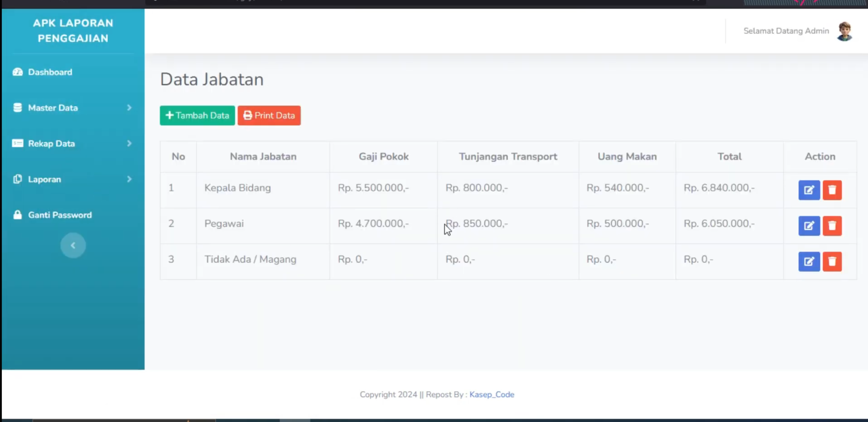868x422 pixels.
Task: Edit the Tidak Ada / Magang row
Action: coord(809,262)
